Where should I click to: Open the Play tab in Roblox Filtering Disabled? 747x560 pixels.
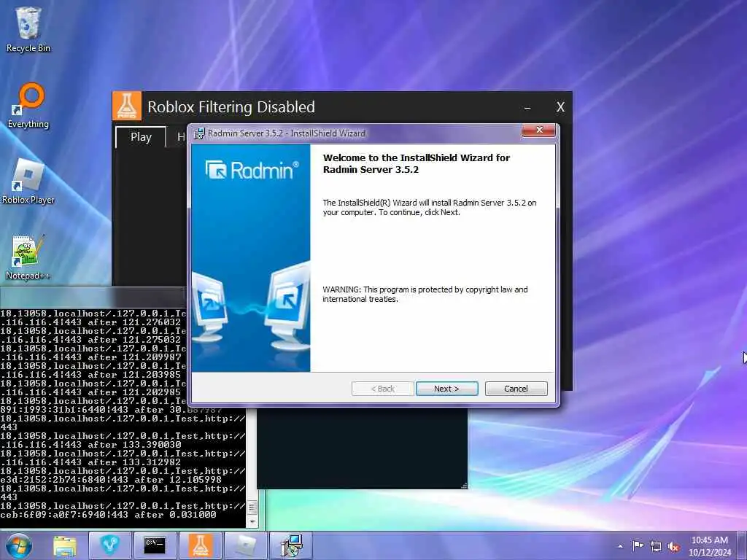[141, 137]
